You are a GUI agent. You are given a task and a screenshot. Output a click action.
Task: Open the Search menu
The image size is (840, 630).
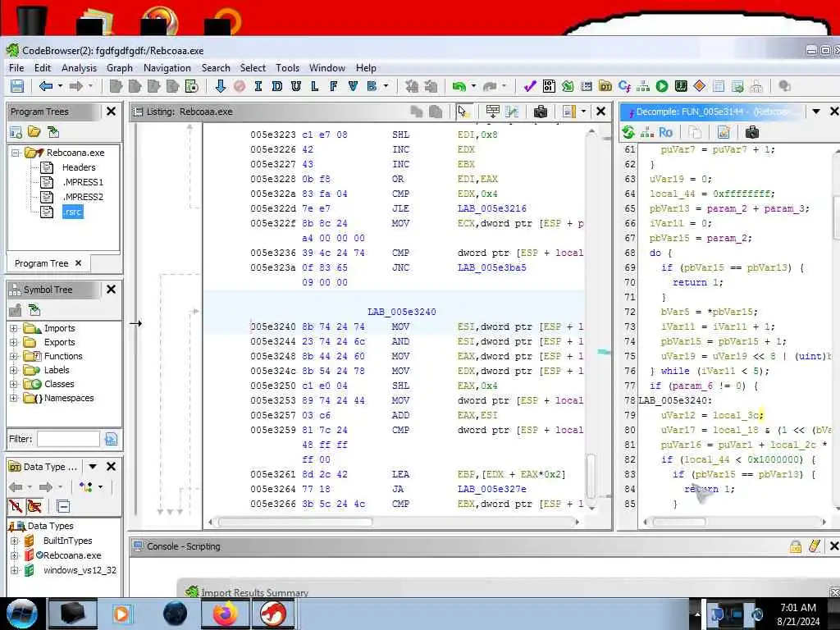click(216, 68)
